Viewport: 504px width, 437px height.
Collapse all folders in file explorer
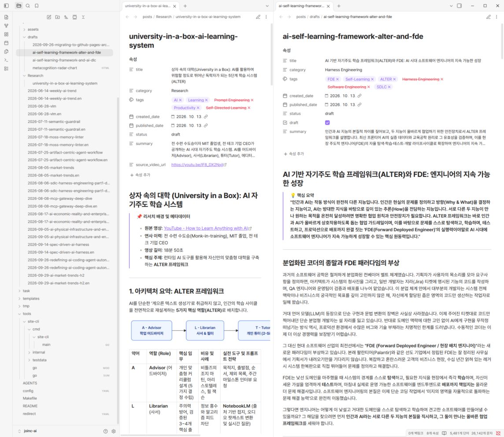[83, 17]
